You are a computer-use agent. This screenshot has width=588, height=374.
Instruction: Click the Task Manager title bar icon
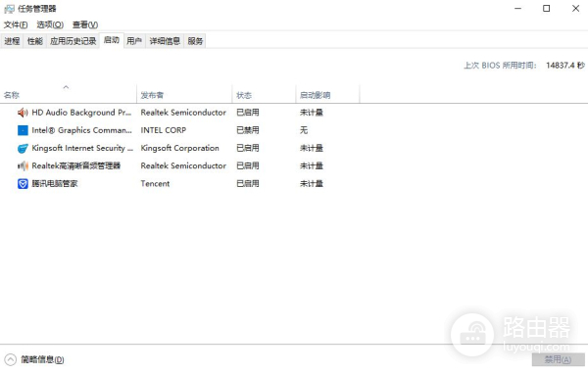(x=9, y=9)
